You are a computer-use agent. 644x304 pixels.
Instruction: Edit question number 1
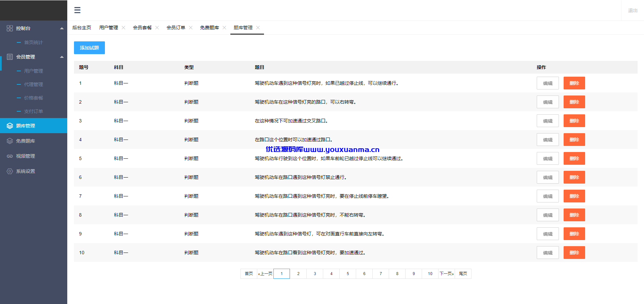click(548, 83)
